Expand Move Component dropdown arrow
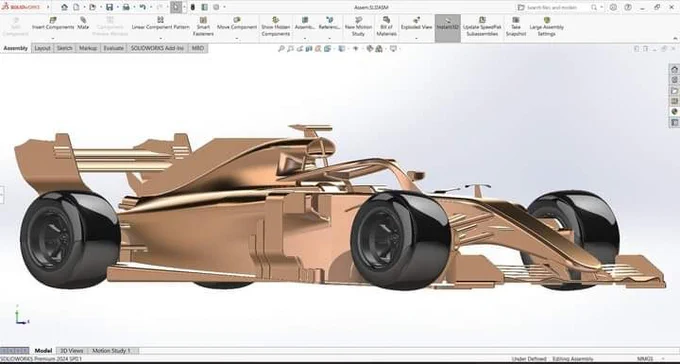 click(x=237, y=39)
